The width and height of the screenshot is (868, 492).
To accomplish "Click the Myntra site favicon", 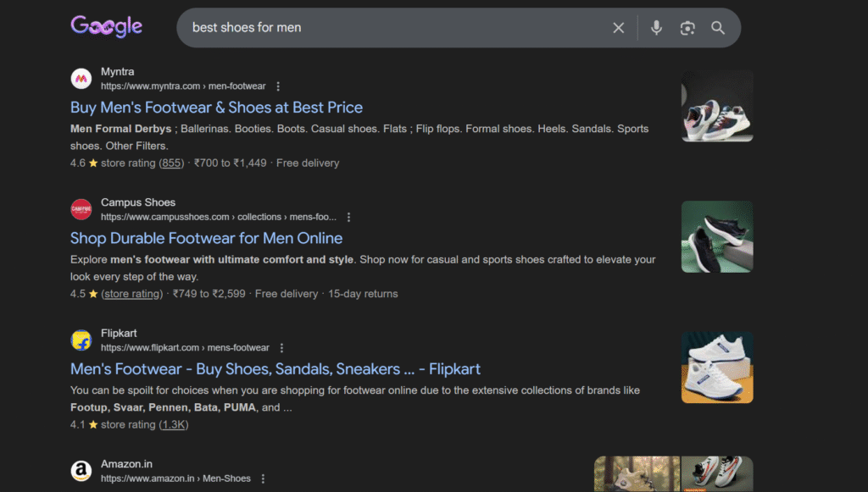I will [x=81, y=79].
